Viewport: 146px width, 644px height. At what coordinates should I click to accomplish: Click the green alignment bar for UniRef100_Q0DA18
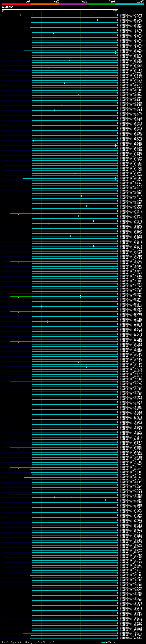pos(21,214)
